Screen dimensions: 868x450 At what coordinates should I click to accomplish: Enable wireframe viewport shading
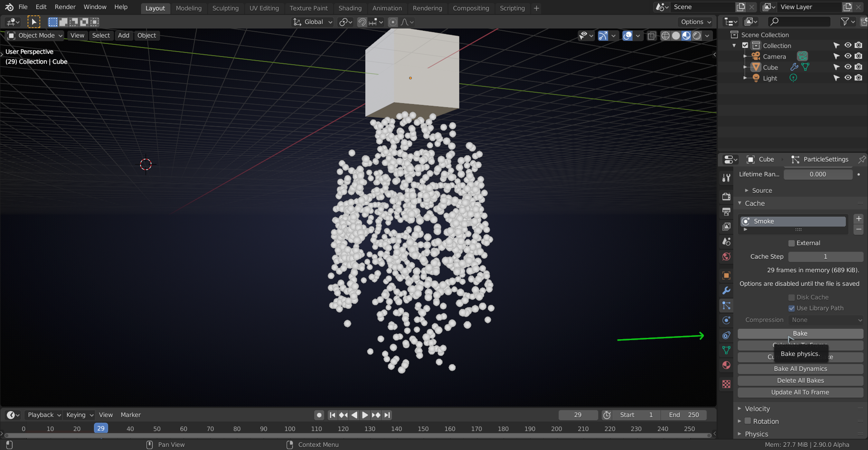665,36
